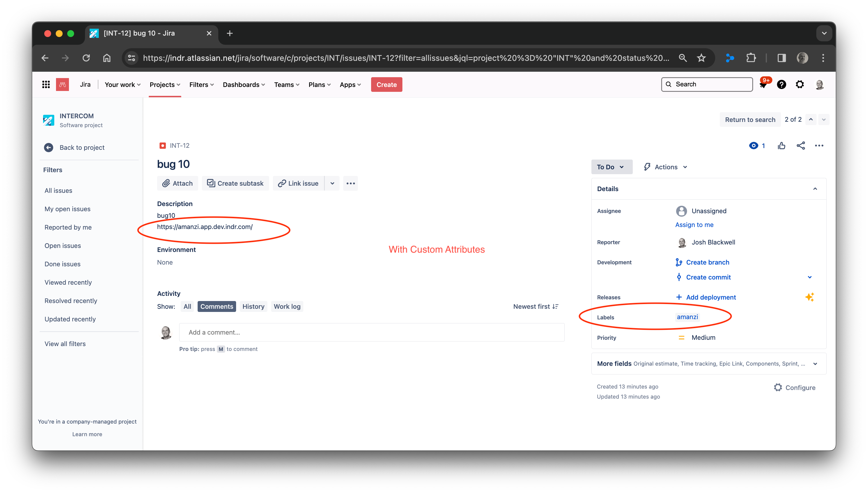Screen dimensions: 868x493
Task: Toggle Newest first sort order
Action: point(535,306)
